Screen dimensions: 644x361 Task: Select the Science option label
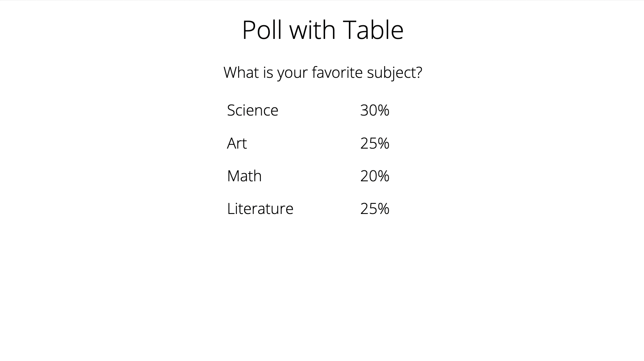point(253,110)
